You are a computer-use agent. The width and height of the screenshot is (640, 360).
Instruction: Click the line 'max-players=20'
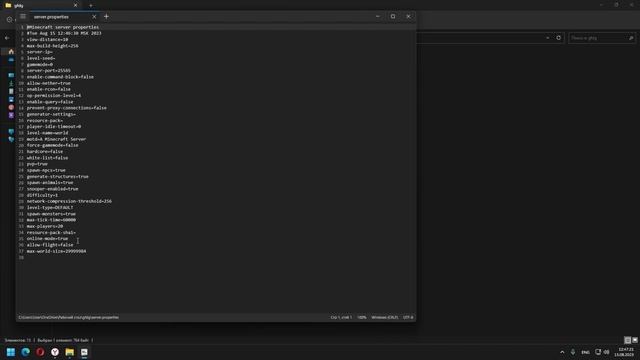45,226
